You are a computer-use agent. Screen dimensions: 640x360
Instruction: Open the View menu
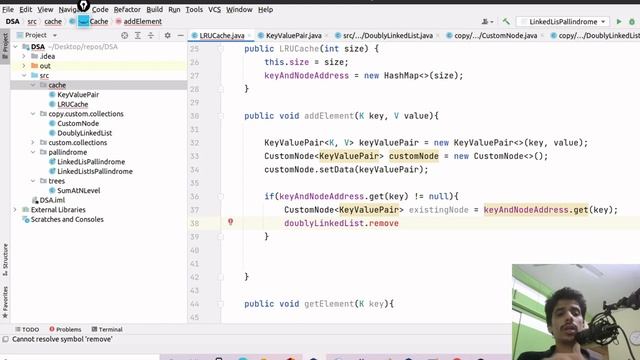(x=45, y=9)
